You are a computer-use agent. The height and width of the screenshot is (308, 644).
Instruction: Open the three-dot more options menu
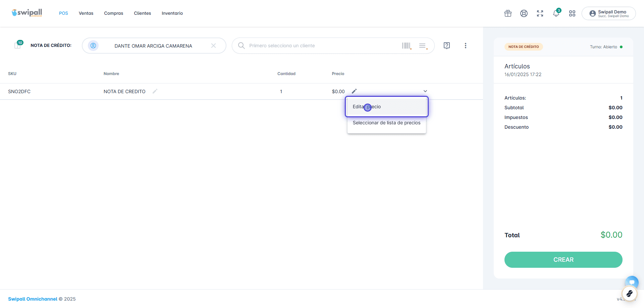click(466, 46)
